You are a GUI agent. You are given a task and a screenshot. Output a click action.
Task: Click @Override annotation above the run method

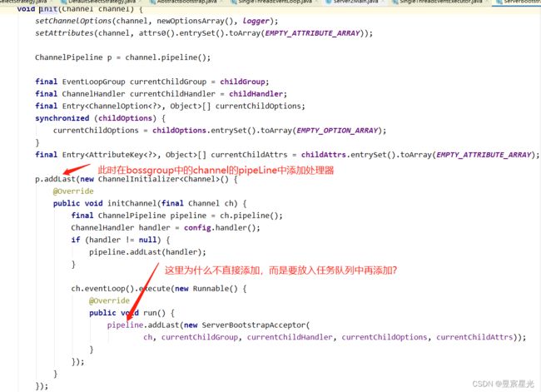pos(109,300)
